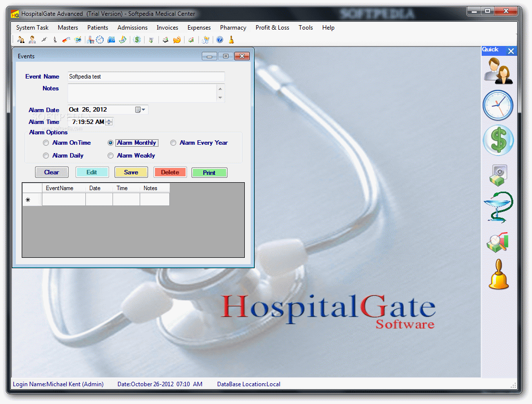This screenshot has height=404, width=532.
Task: Click the green Print button
Action: click(x=209, y=172)
